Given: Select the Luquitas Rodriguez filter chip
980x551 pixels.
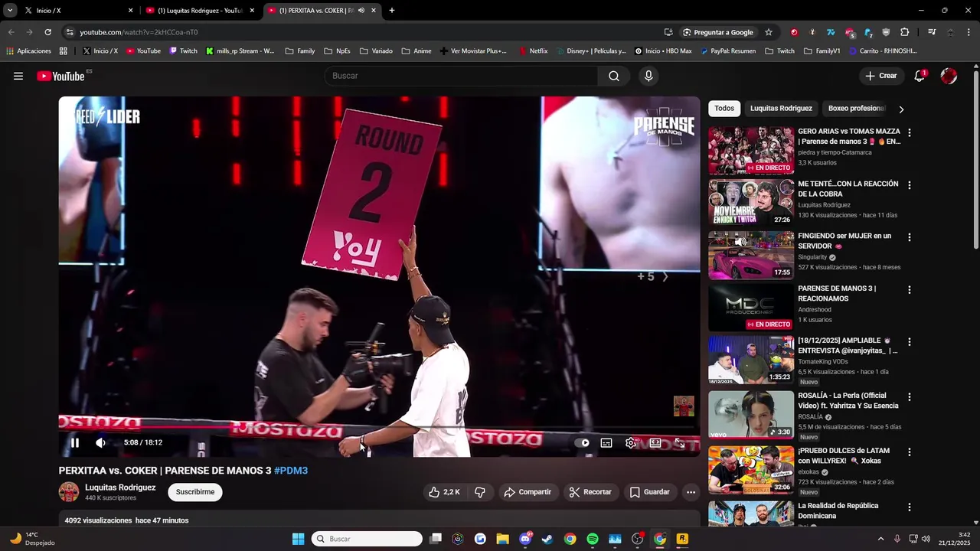Looking at the screenshot, I should [x=781, y=109].
